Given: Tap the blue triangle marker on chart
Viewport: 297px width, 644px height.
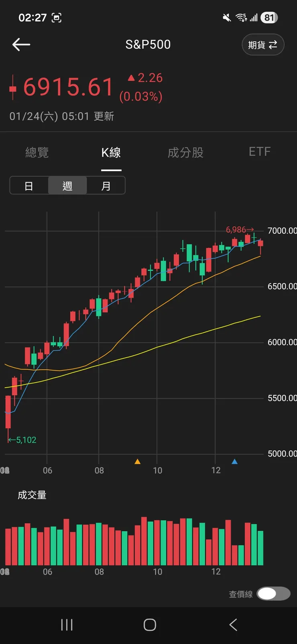Looking at the screenshot, I should (235, 462).
